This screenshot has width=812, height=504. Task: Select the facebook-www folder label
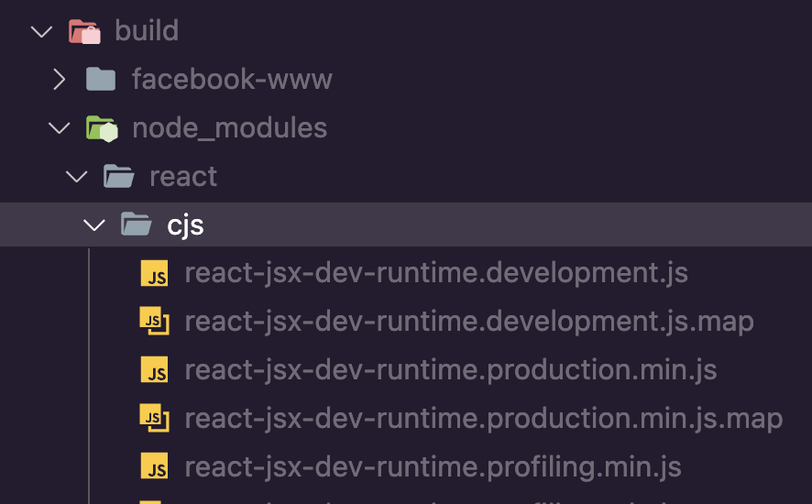tap(232, 79)
